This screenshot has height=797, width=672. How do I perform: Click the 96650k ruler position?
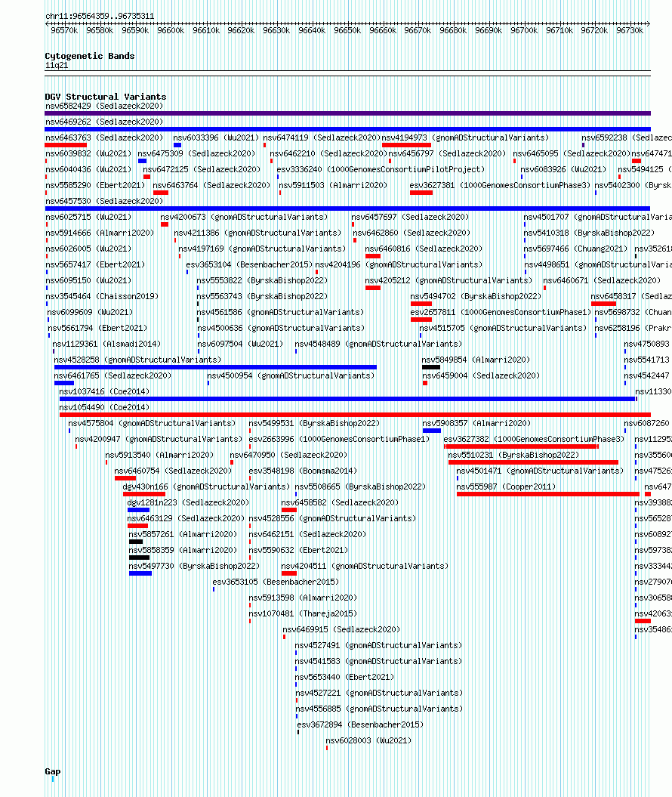coord(347,30)
